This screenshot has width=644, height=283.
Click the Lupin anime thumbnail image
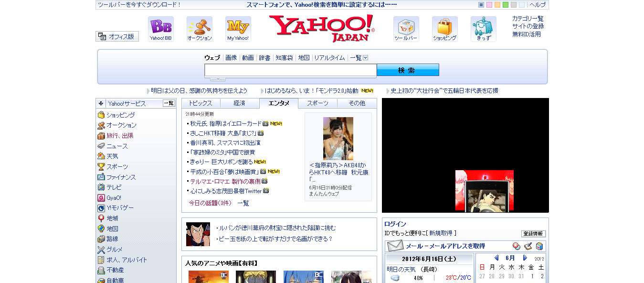(x=198, y=234)
